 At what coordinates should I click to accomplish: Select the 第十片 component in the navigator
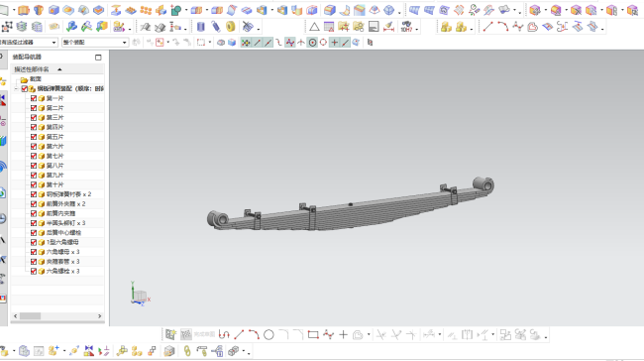pyautogui.click(x=54, y=184)
